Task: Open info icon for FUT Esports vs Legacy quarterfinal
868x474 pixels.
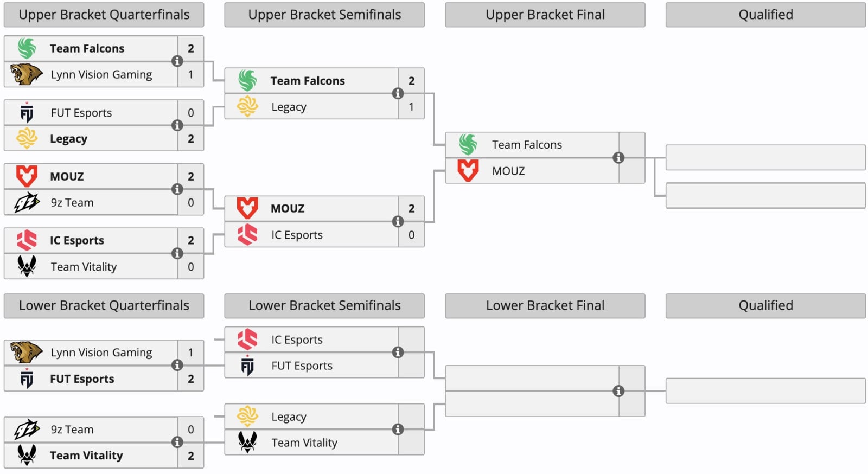Action: (x=177, y=125)
